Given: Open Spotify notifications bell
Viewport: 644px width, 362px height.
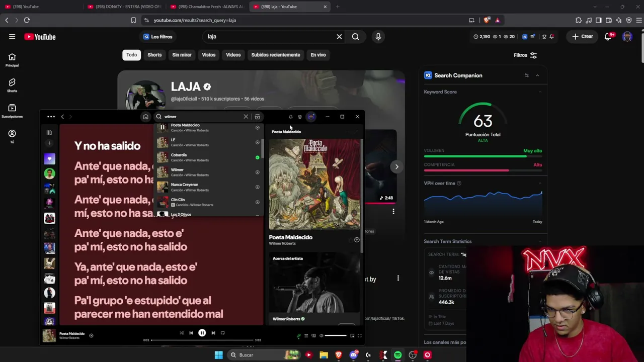Looking at the screenshot, I should click(290, 117).
